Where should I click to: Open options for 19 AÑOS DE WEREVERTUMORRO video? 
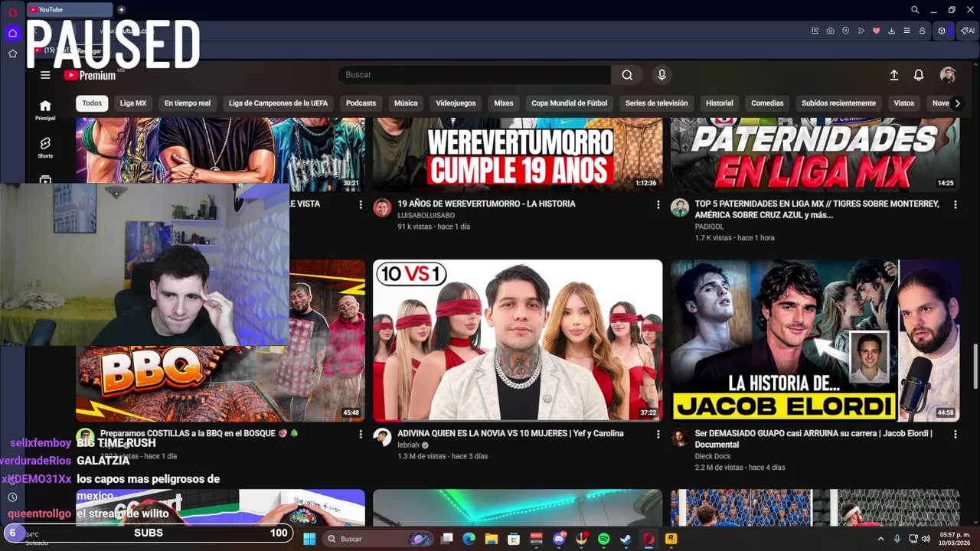pyautogui.click(x=658, y=204)
